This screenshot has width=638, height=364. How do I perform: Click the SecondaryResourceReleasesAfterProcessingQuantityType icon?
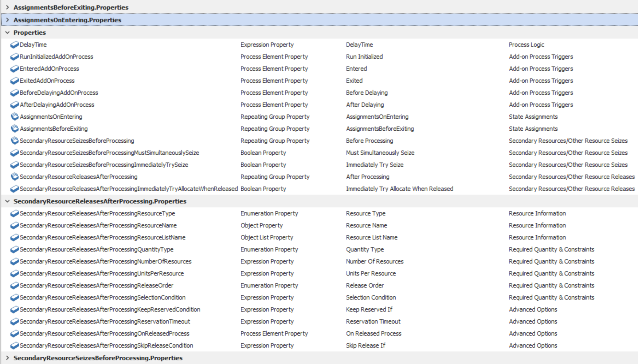click(x=15, y=250)
